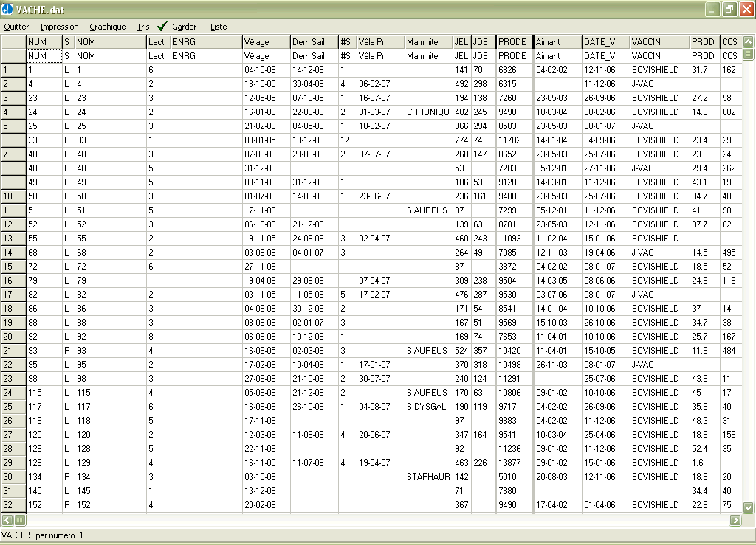Select row header number 32
Image resolution: width=756 pixels, height=545 pixels.
(x=13, y=505)
